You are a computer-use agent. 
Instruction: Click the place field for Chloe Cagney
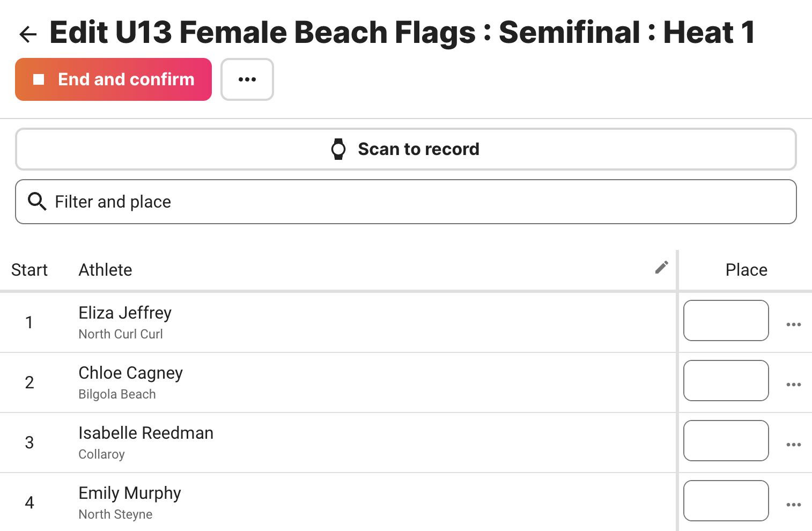pos(726,381)
